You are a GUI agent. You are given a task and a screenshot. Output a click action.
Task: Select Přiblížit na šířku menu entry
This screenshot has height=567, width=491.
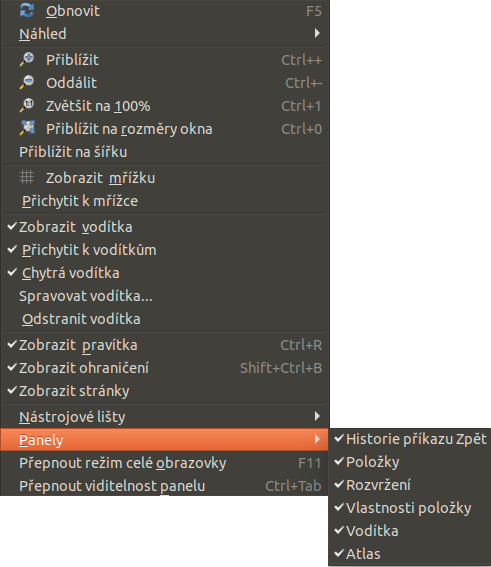point(165,152)
